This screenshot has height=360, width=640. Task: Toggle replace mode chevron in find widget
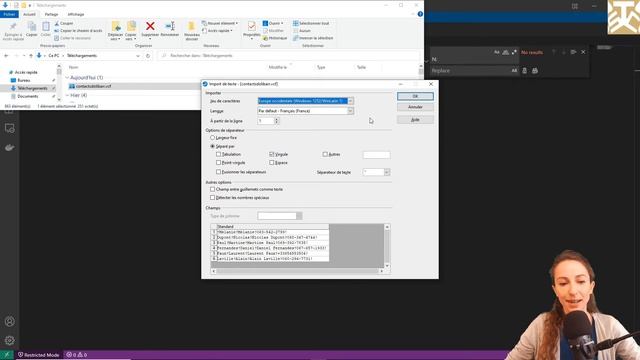[427, 61]
